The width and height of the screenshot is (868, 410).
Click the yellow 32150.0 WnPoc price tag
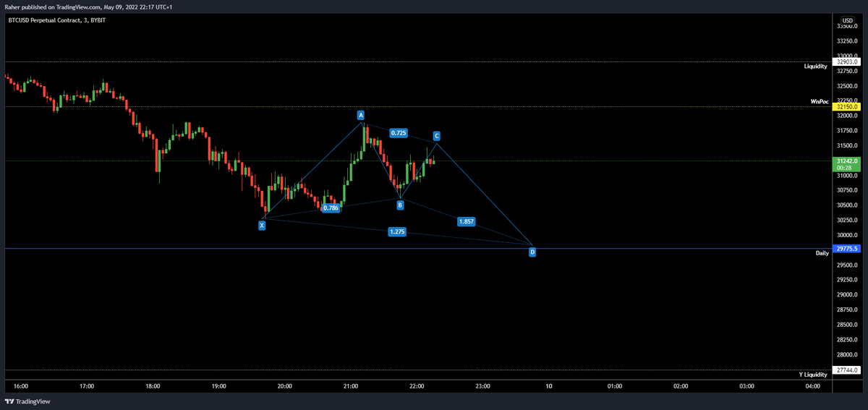tap(846, 106)
